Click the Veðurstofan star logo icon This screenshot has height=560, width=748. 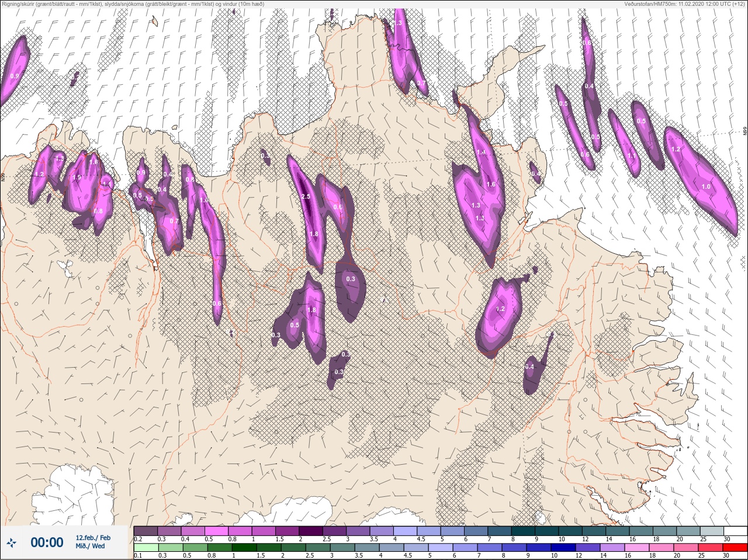12,543
